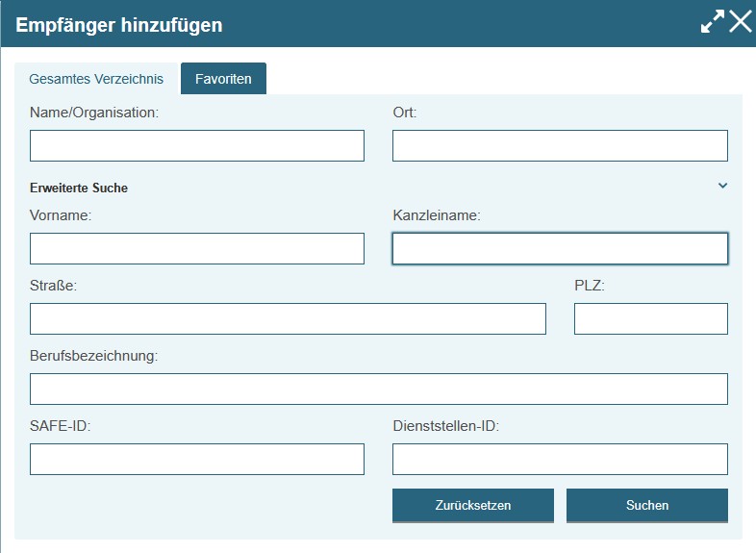
Task: Click the Erweiterte Suche heading
Action: point(79,189)
